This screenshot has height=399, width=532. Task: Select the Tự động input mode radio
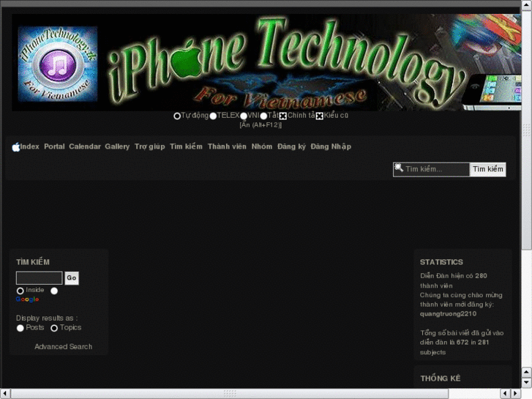pyautogui.click(x=177, y=116)
